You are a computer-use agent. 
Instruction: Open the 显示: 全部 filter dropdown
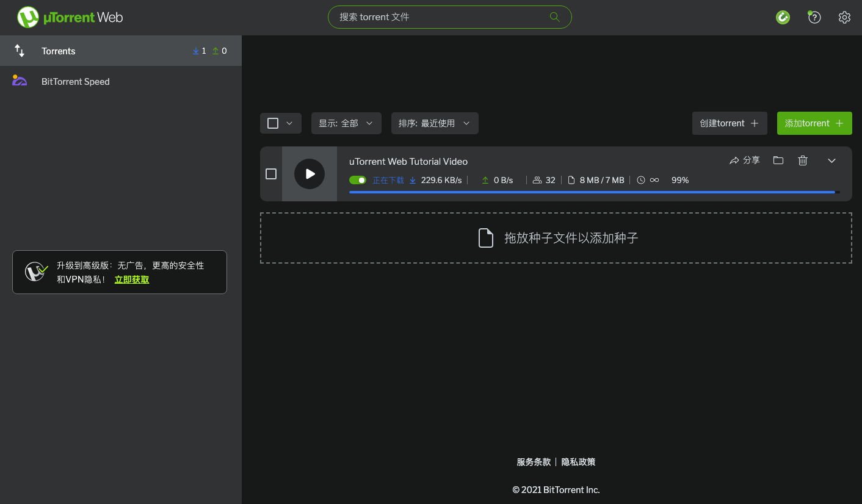pyautogui.click(x=346, y=123)
